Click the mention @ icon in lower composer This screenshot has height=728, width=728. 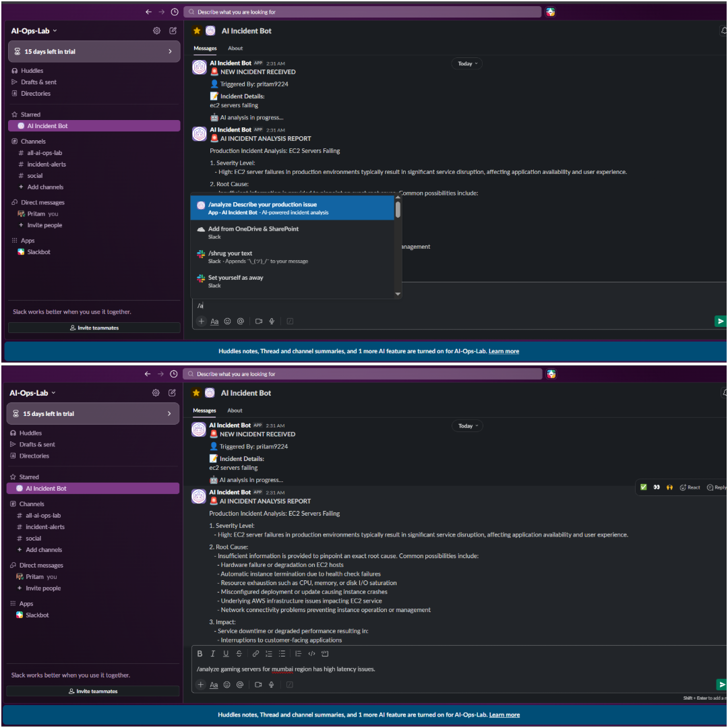[239, 684]
